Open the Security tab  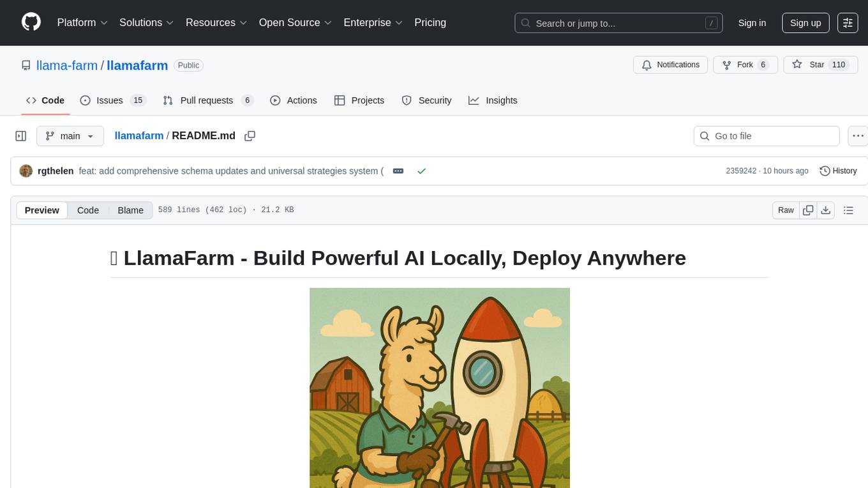(427, 100)
